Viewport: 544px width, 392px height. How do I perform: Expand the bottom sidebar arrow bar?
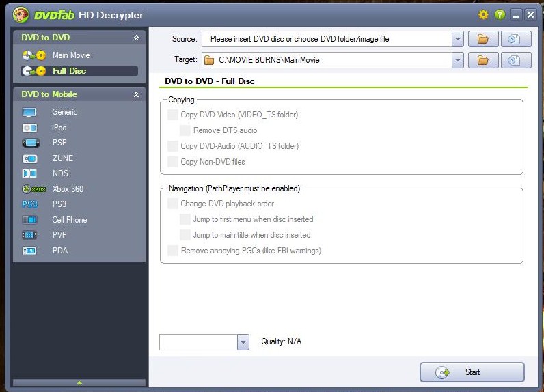point(79,382)
